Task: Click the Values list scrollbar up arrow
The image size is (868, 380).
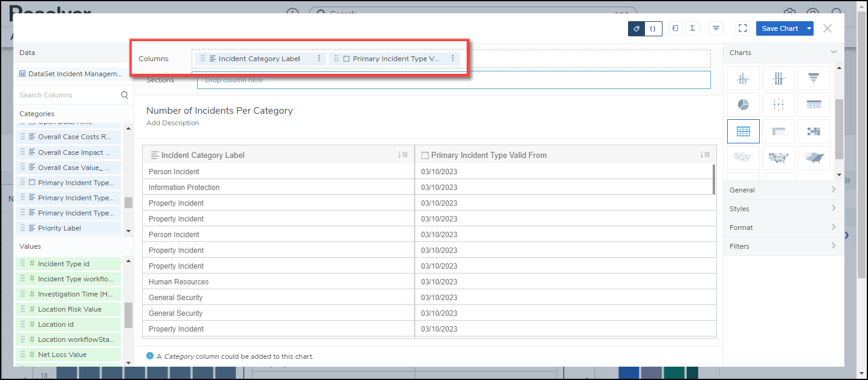Action: pyautogui.click(x=128, y=261)
